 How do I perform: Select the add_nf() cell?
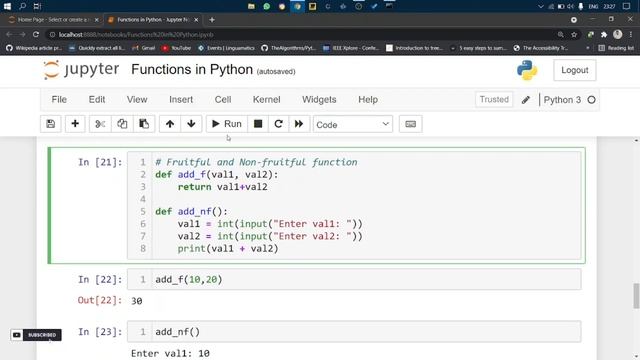[354, 331]
